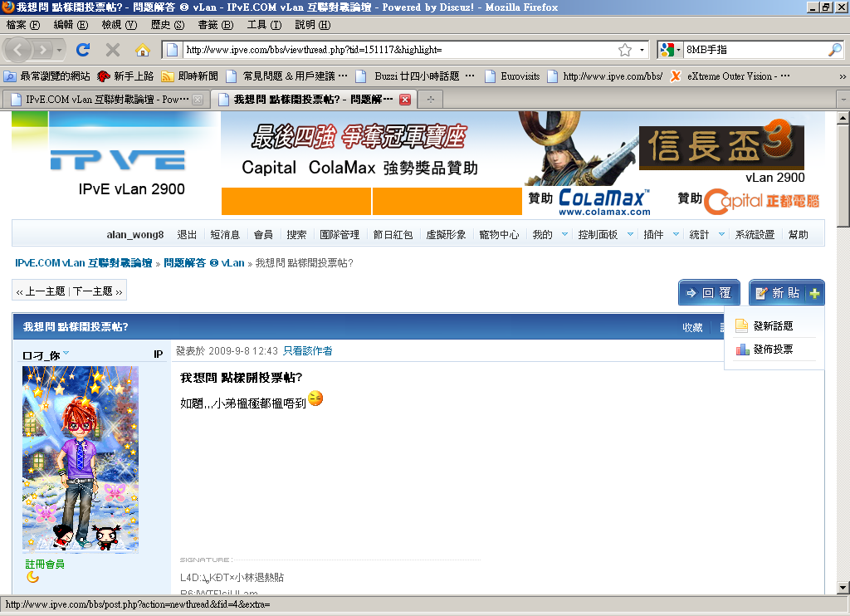Open 團隊管理 in forum nav

click(340, 235)
